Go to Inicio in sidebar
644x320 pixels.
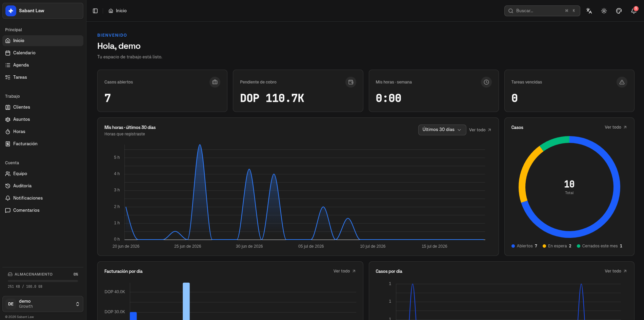(x=43, y=41)
